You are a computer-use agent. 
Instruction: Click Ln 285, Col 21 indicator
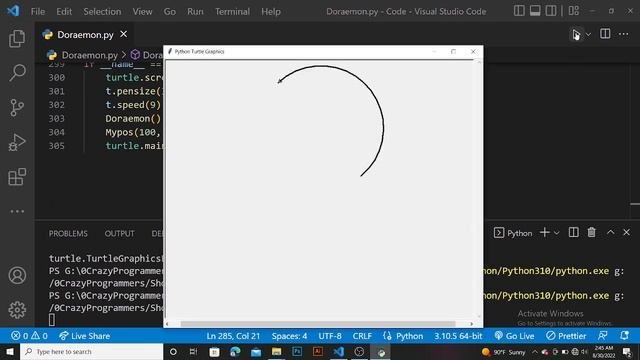(x=233, y=336)
